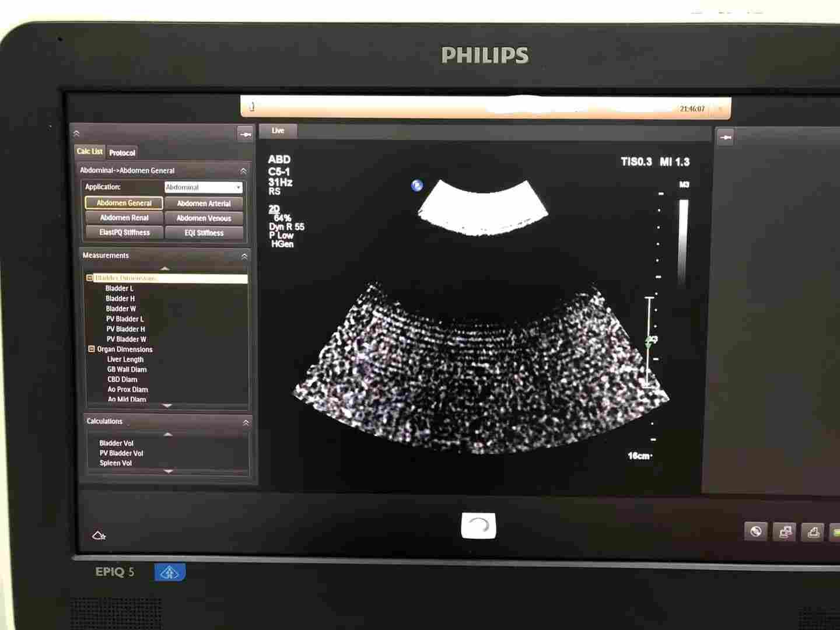
Task: Click the pin icon atop the Calc List panel
Action: [x=246, y=134]
